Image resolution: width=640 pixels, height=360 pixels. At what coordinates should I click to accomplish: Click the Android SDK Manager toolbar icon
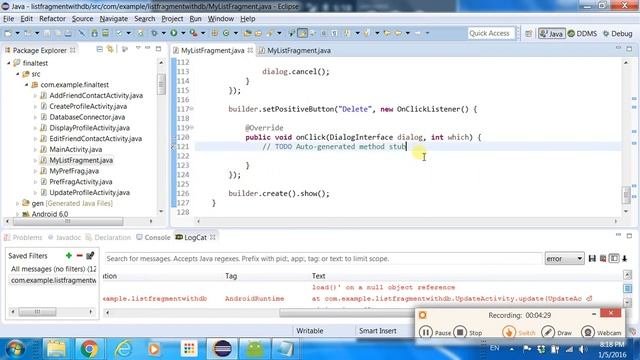click(94, 33)
